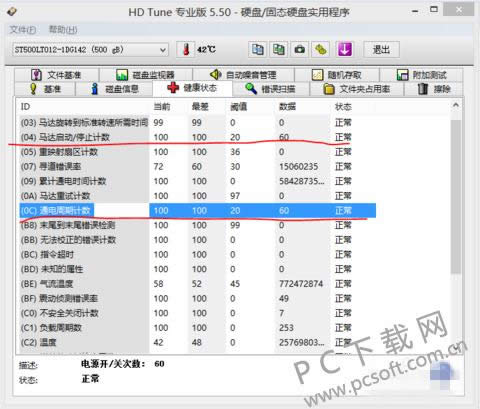The width and height of the screenshot is (480, 409).
Task: Click the 状态 column header
Action: click(x=343, y=107)
